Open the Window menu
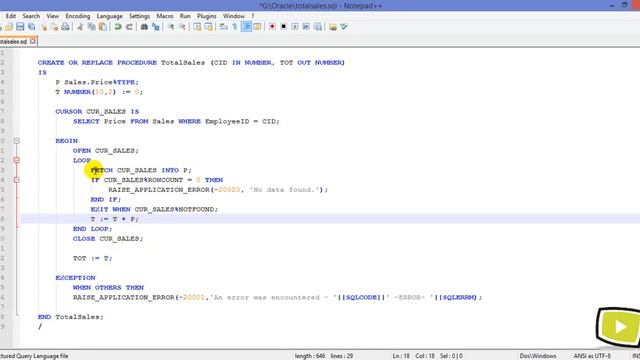Viewport: 640px width, 360px height. click(x=233, y=16)
